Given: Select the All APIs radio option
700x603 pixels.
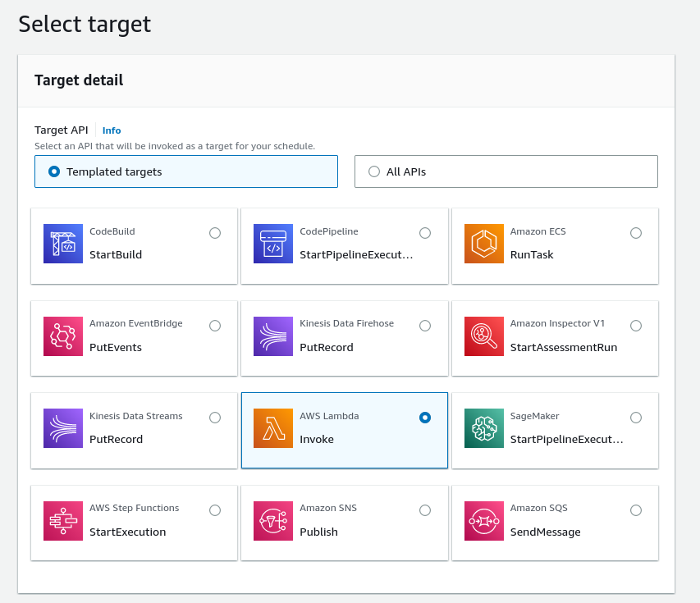Looking at the screenshot, I should [374, 171].
